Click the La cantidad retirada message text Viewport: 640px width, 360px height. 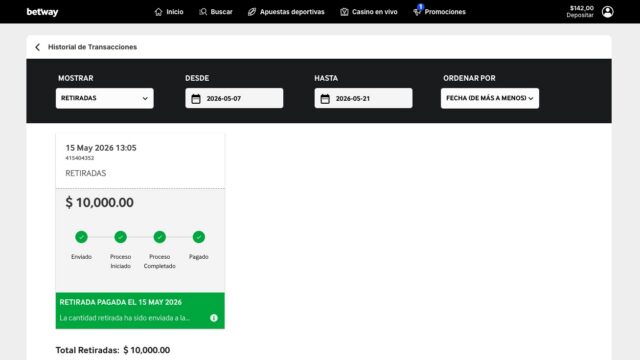point(124,318)
